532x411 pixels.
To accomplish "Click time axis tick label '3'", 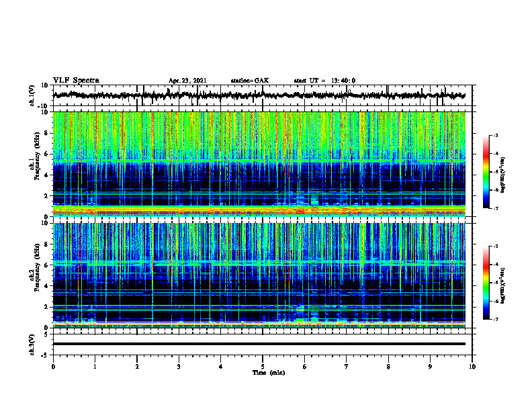I will (x=179, y=367).
